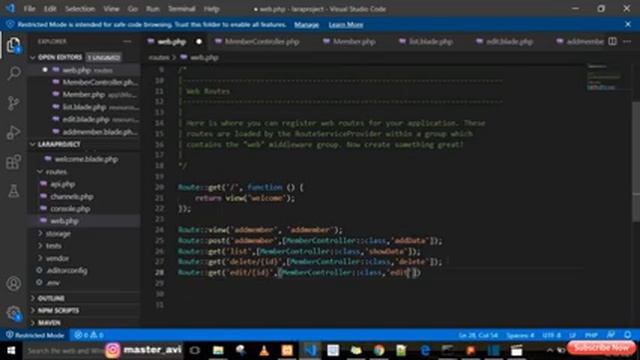Image resolution: width=640 pixels, height=360 pixels.
Task: Click the Task View taskbar icon
Action: tap(195, 350)
